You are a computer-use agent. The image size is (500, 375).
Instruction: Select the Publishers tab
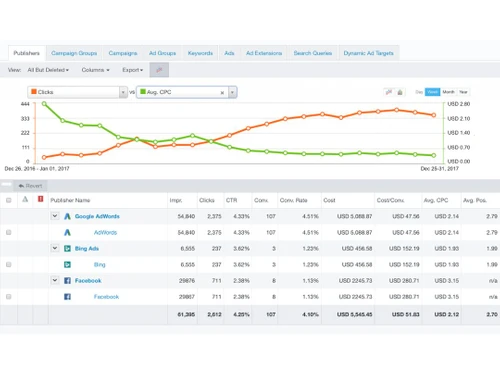tap(27, 53)
